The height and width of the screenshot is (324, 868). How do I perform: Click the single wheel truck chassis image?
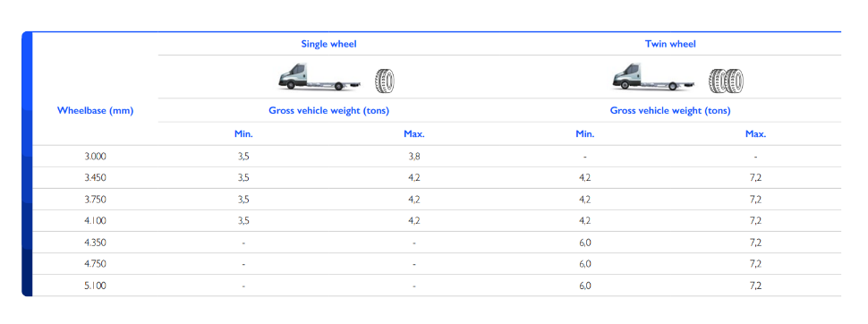(319, 77)
